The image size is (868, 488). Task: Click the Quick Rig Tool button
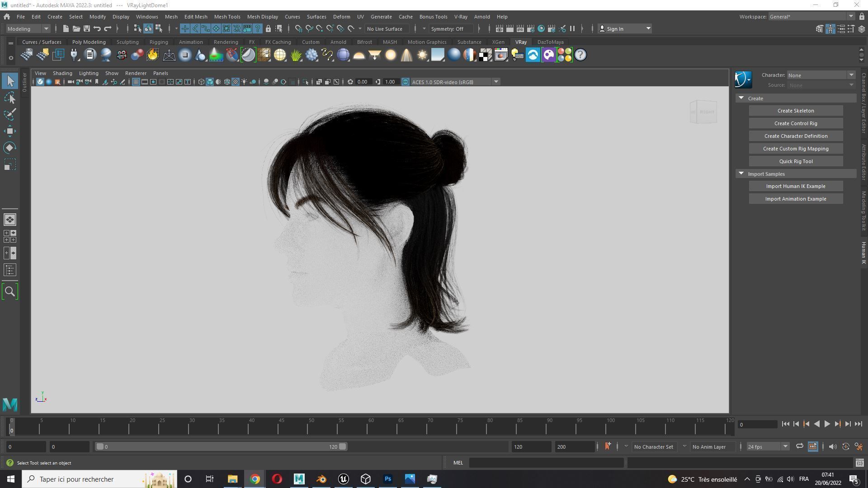point(796,161)
